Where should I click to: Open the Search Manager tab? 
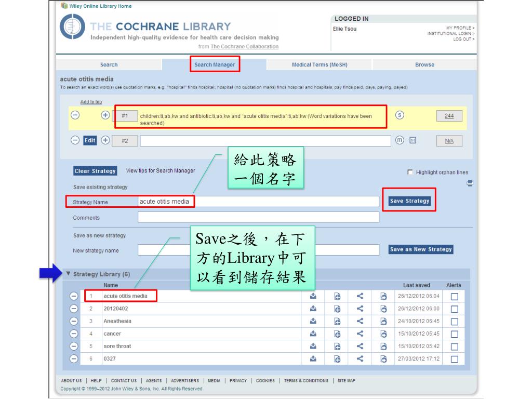coord(215,64)
